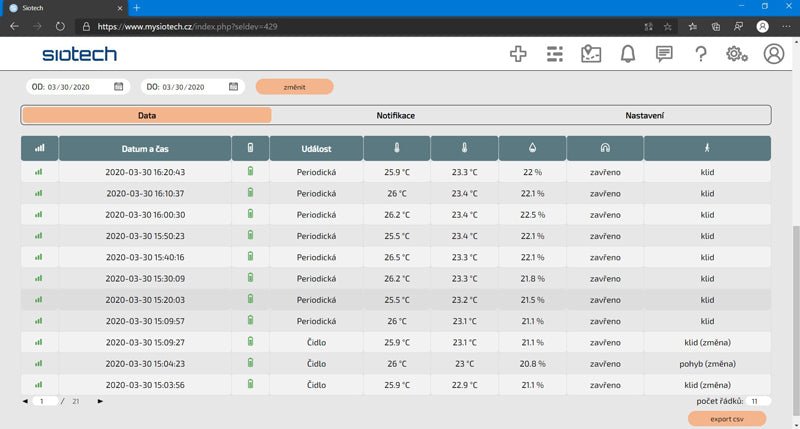Screen dimensions: 800x429
Task: Click the battery column header icon
Action: (250, 148)
